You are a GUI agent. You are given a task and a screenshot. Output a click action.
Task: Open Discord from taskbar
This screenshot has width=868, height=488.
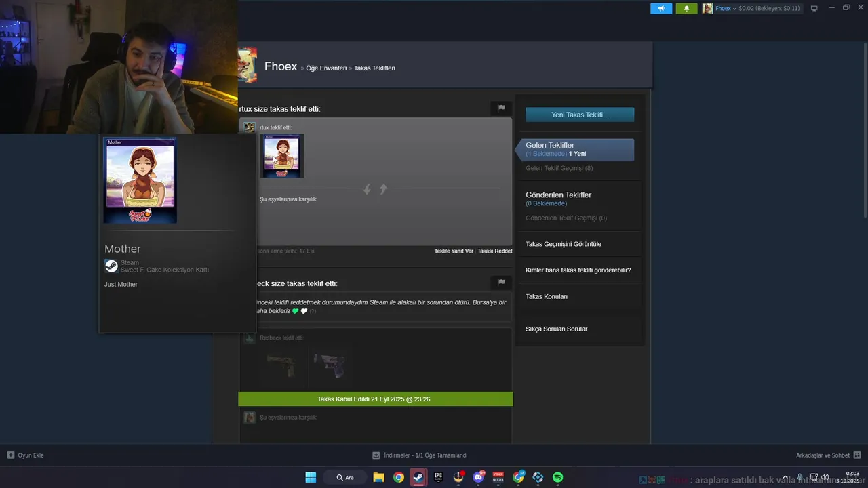click(x=478, y=477)
